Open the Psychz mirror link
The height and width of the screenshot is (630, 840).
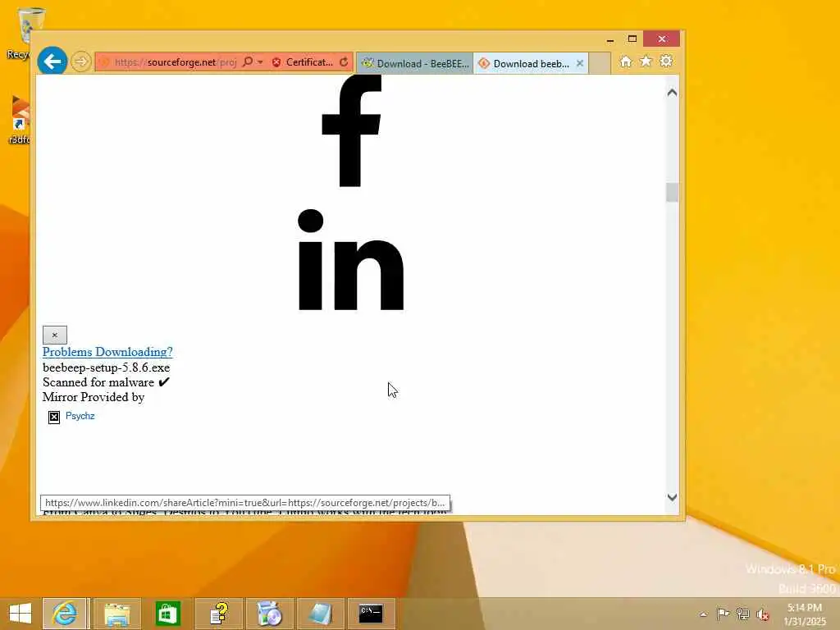[x=80, y=416]
